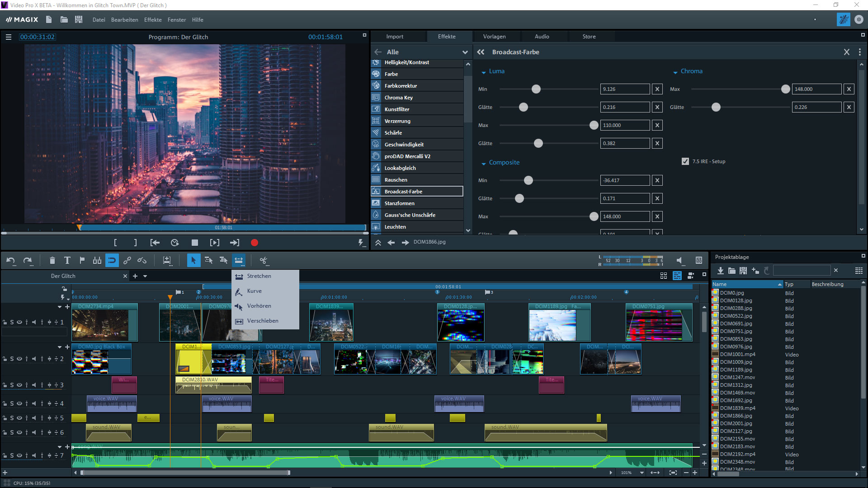Select Kurve from the popup menu
The height and width of the screenshot is (488, 868).
[255, 291]
